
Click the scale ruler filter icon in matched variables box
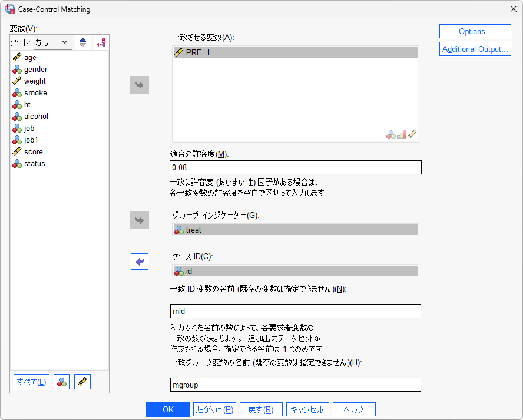[412, 134]
